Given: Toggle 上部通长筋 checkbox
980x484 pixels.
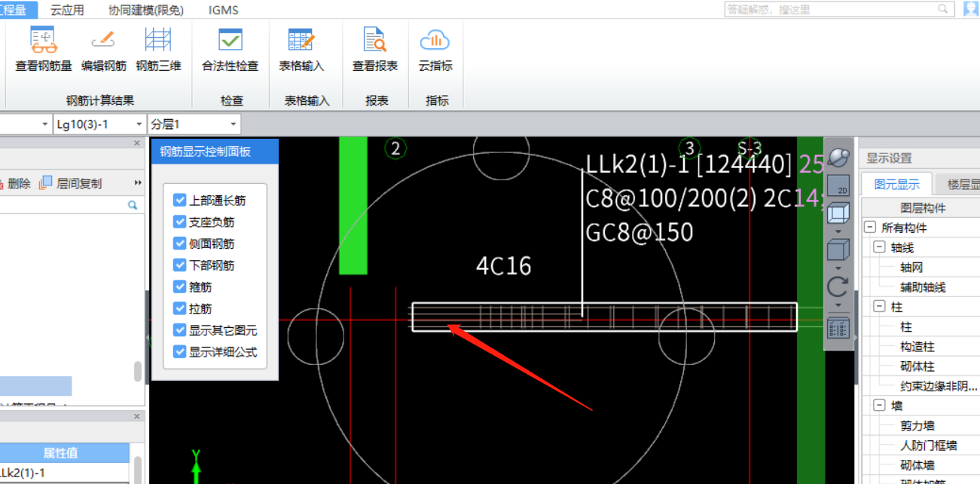Looking at the screenshot, I should click(x=179, y=200).
